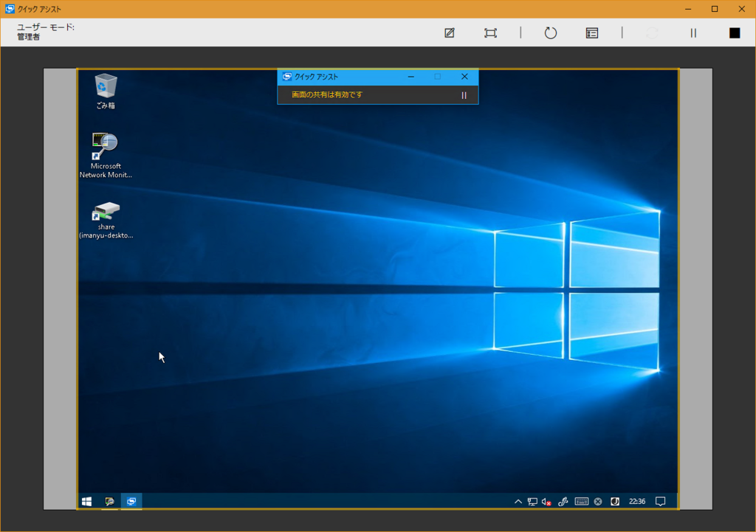Click the 22:36 taskbar clock
The height and width of the screenshot is (532, 756).
tap(637, 502)
